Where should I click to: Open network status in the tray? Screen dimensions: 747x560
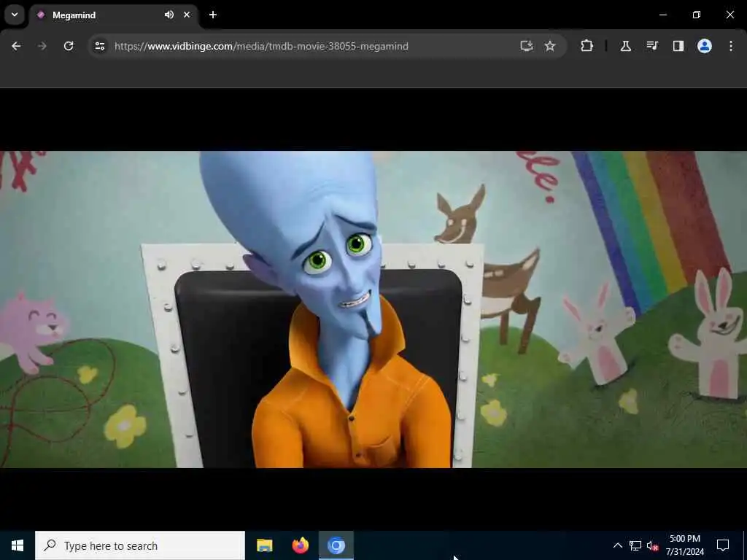635,545
